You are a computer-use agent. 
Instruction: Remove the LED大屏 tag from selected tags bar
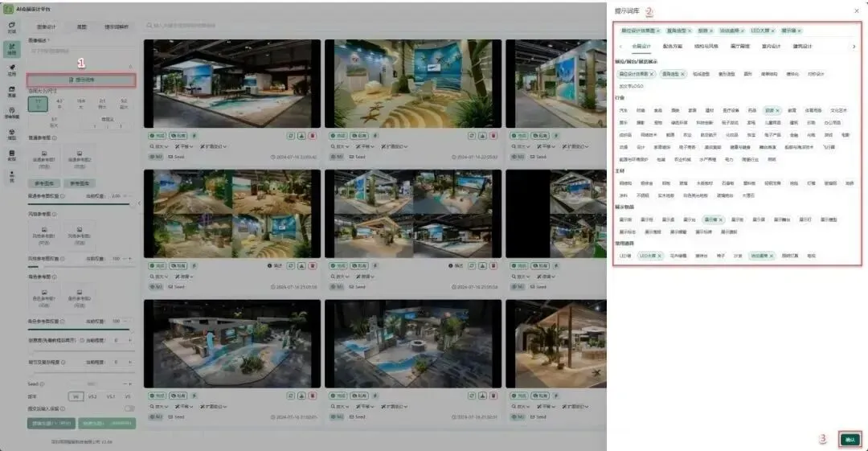(773, 31)
